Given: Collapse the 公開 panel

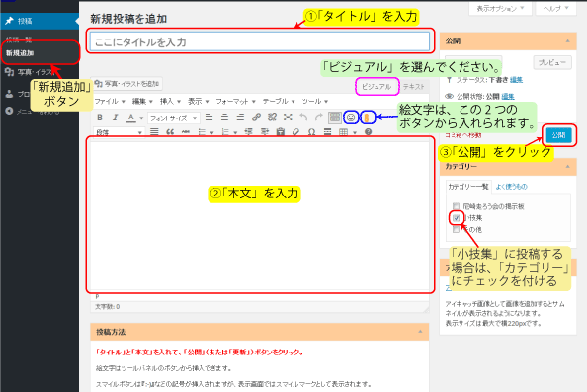Looking at the screenshot, I should (x=568, y=40).
